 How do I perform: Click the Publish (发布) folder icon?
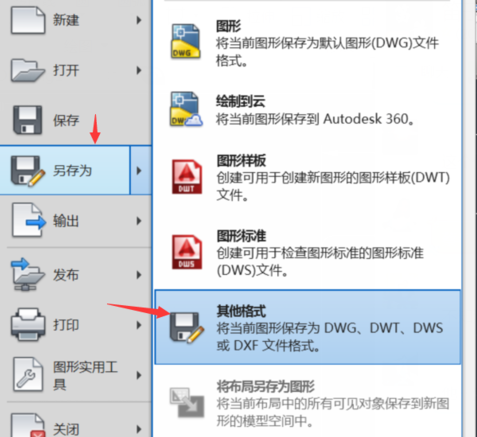[x=27, y=274]
